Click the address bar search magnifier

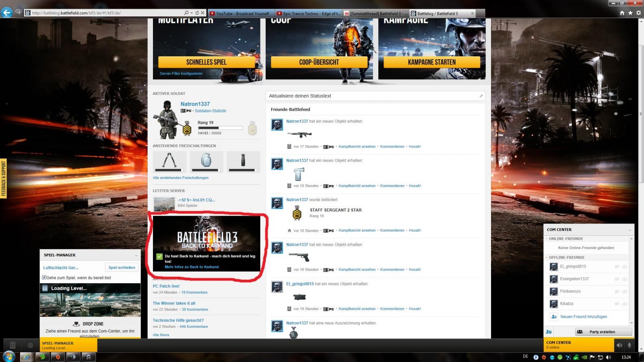pos(186,13)
